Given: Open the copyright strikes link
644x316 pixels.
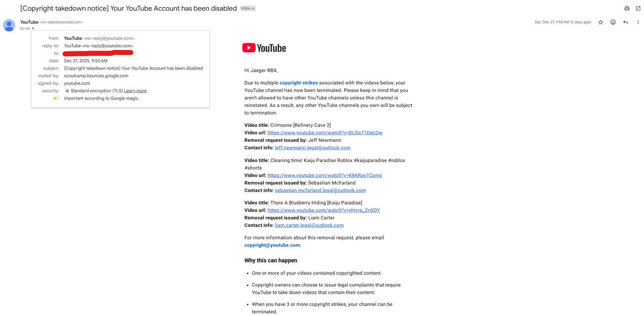Looking at the screenshot, I should [298, 83].
